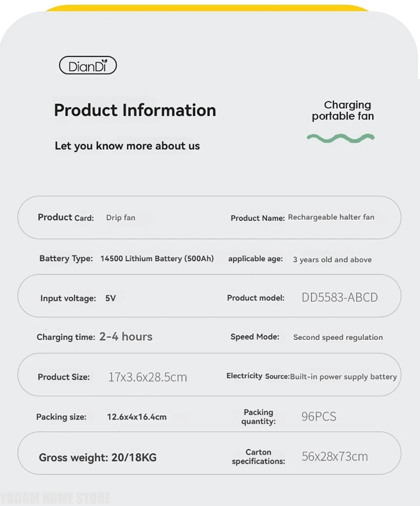Click the packing quantity '96PCS'
Image resolution: width=420 pixels, height=506 pixels.
319,416
